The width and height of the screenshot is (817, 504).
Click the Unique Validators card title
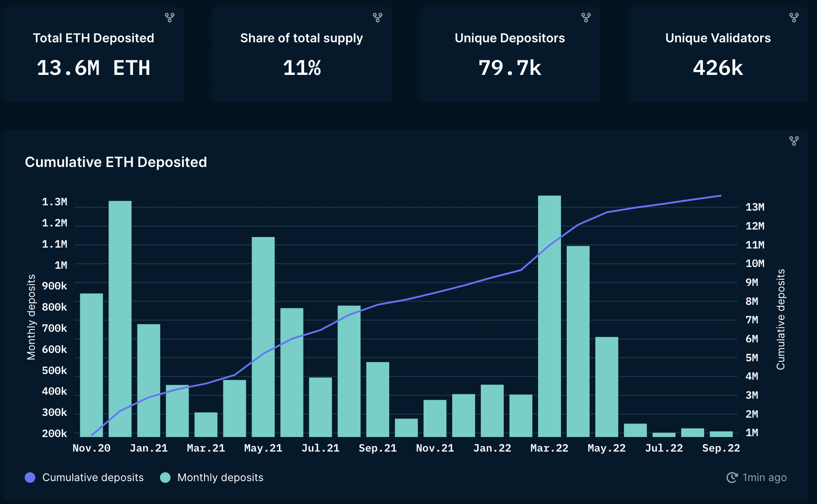click(x=718, y=38)
